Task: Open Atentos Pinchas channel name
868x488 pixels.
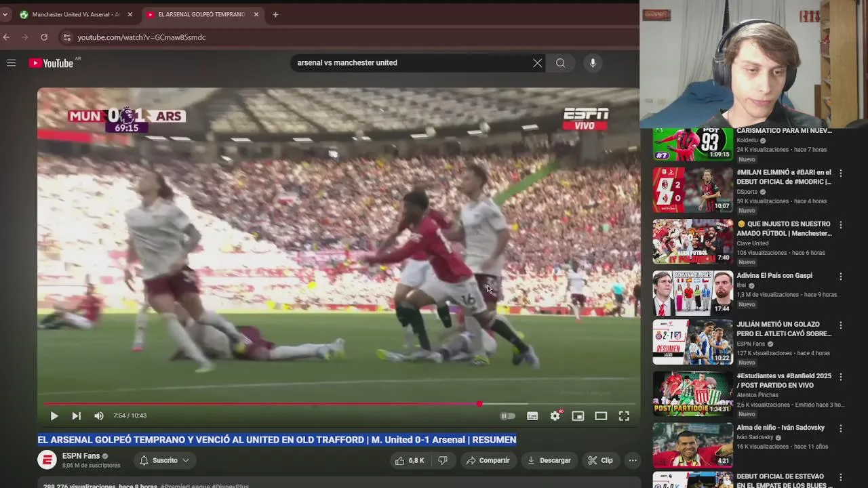Action: coord(757,395)
